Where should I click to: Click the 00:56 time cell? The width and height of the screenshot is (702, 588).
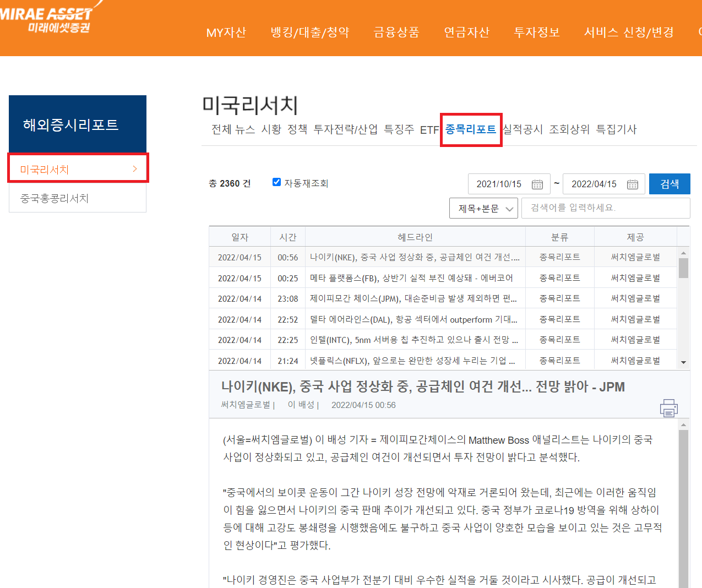[288, 257]
